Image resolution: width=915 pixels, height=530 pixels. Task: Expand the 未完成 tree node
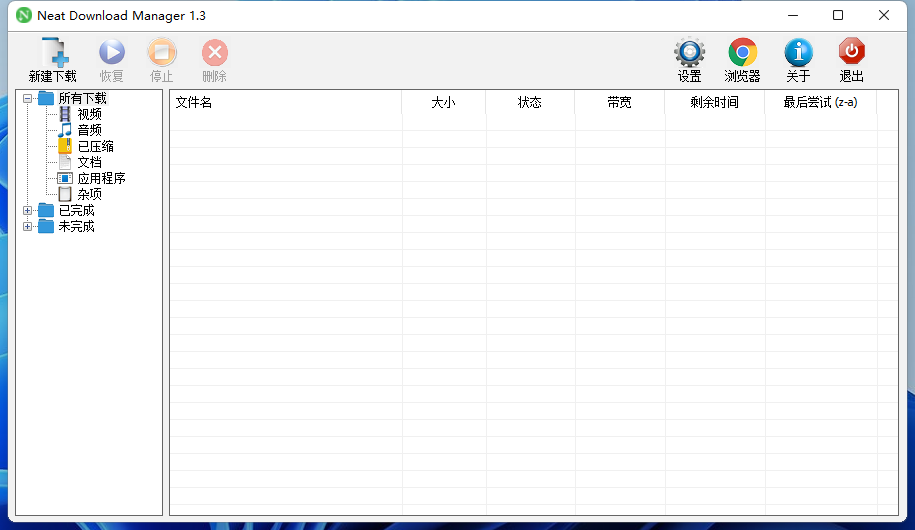click(27, 226)
